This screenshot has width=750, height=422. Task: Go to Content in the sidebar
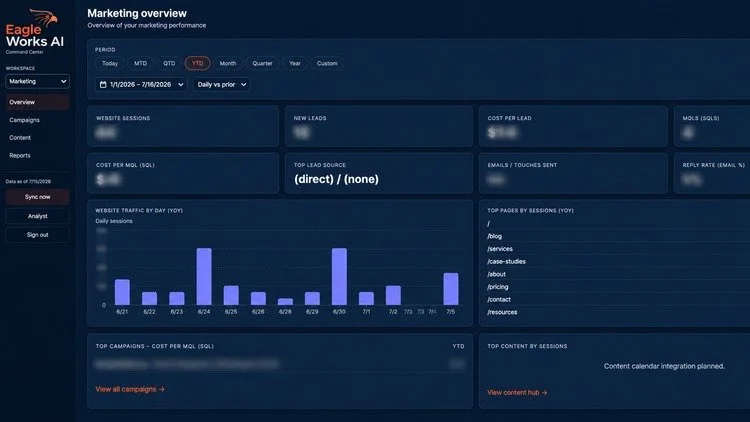point(37,138)
